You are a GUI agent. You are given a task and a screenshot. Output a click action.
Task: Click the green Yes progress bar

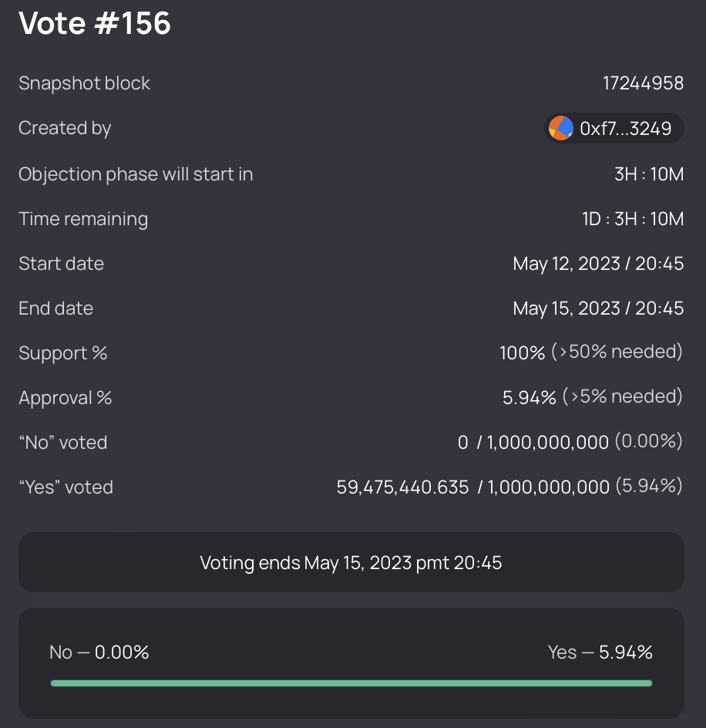point(351,683)
